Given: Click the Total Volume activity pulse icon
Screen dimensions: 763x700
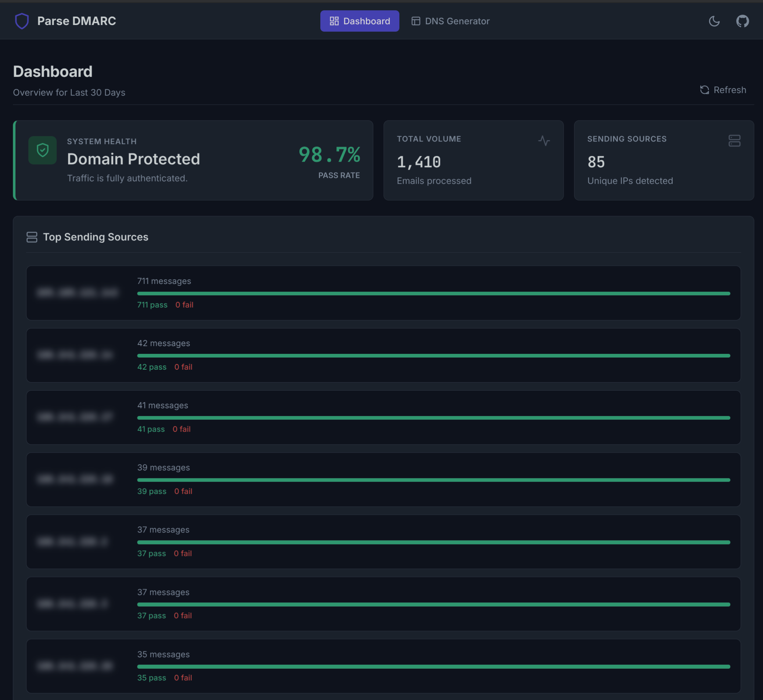Looking at the screenshot, I should tap(544, 140).
